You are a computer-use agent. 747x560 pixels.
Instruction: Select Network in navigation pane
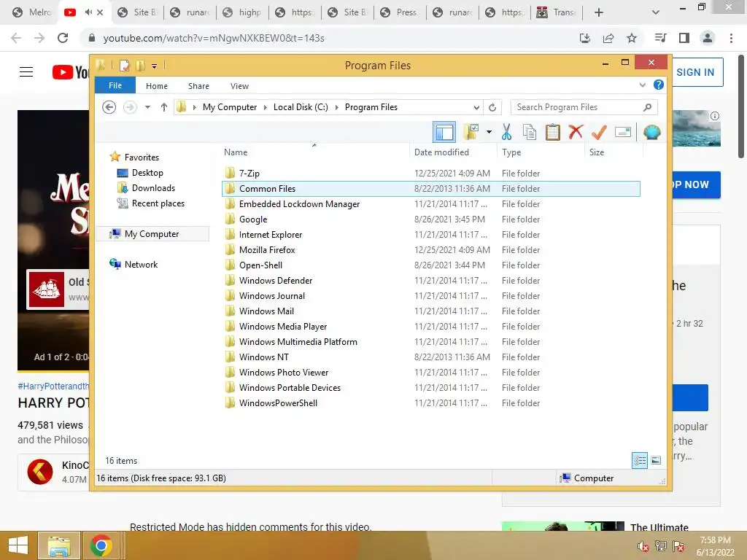[141, 264]
